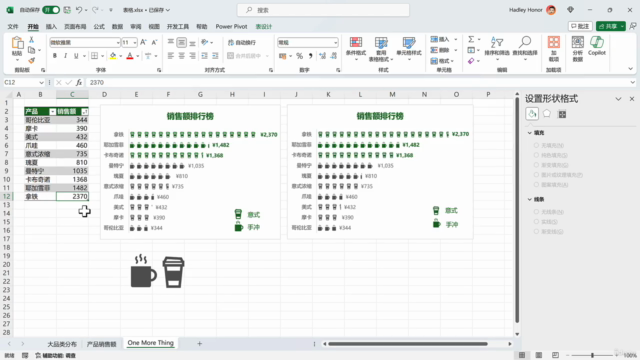
Task: Open the Copilot button
Action: (597, 46)
